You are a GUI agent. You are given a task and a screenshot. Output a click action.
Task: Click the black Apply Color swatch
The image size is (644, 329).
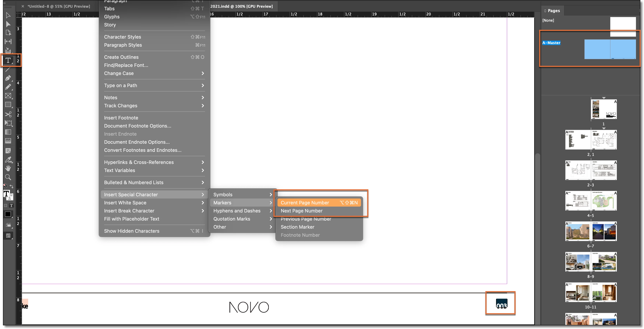[x=8, y=214]
